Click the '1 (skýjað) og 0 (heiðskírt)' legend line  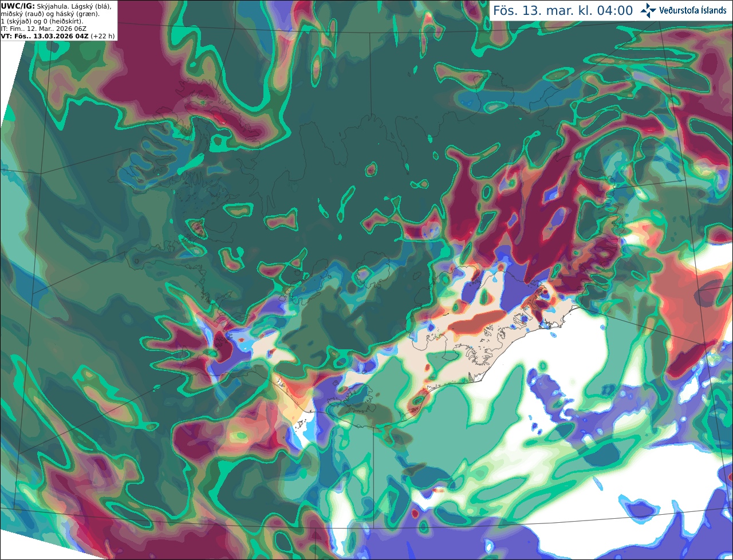(42, 21)
